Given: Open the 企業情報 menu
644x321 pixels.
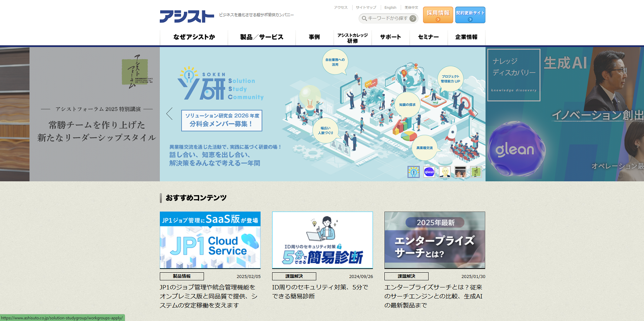Looking at the screenshot, I should [466, 37].
